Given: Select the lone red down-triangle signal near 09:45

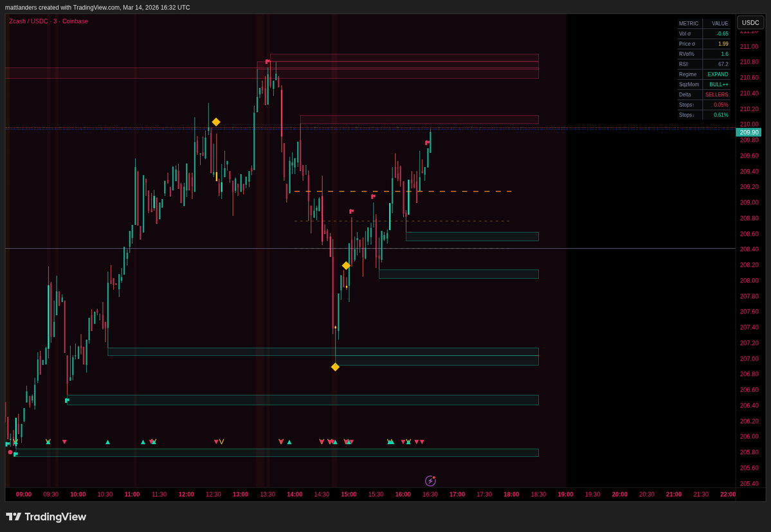Looking at the screenshot, I should tap(64, 442).
